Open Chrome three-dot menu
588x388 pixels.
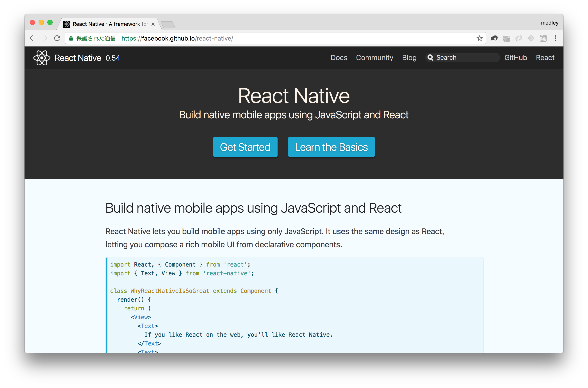(556, 38)
